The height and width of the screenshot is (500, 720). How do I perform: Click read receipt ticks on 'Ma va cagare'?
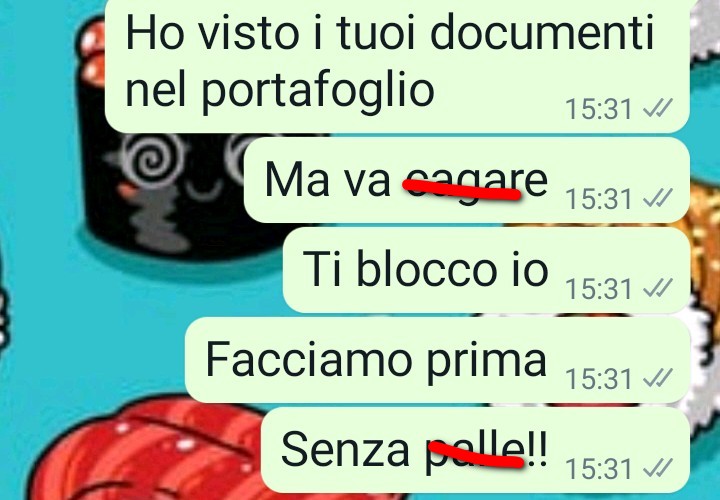(x=658, y=198)
